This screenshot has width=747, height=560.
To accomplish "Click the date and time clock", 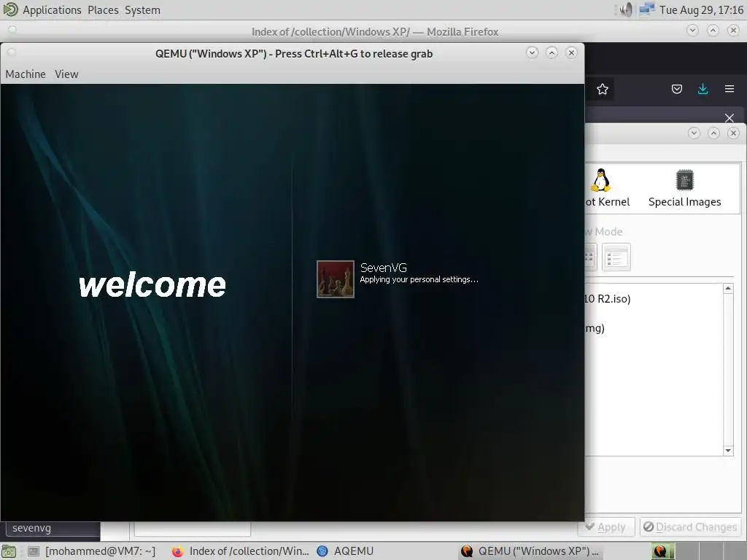I will coord(701,10).
